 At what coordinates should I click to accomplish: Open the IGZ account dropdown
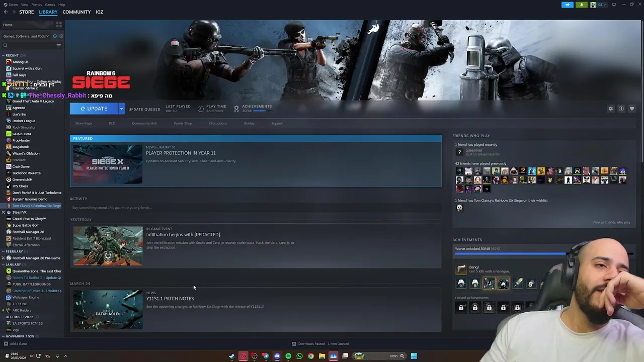(x=599, y=5)
